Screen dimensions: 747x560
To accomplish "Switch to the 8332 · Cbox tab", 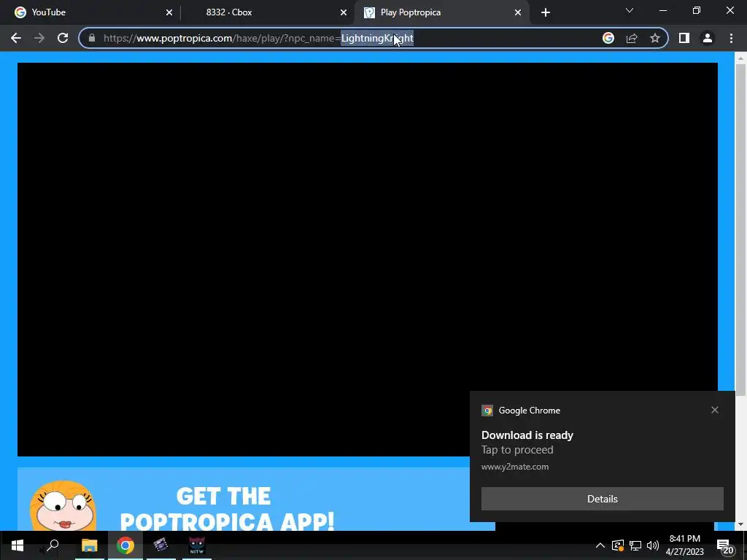I will [x=268, y=12].
